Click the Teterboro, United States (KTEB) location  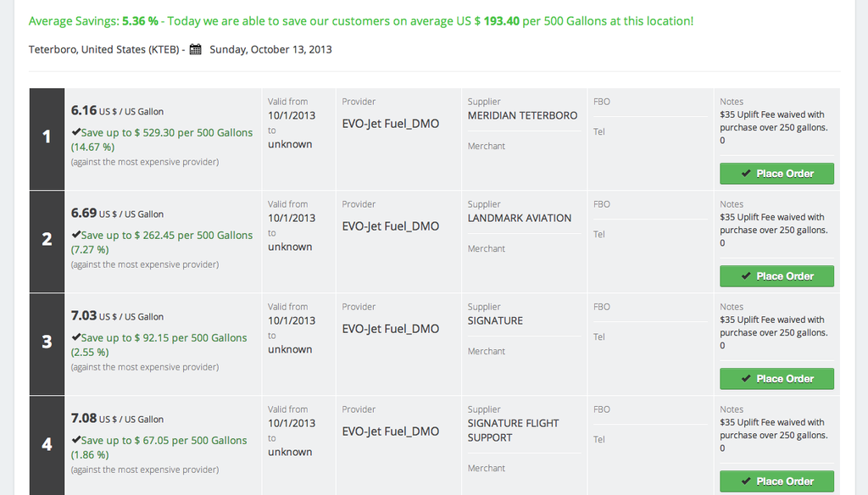[103, 49]
